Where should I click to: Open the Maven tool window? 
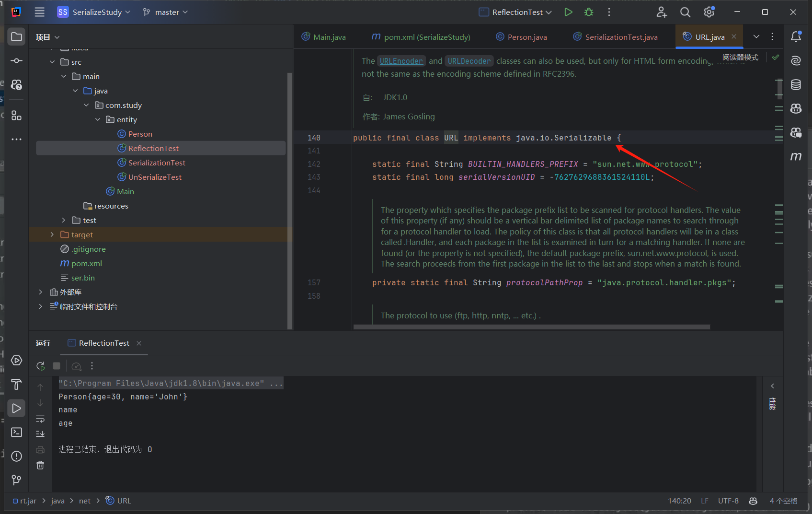[796, 156]
